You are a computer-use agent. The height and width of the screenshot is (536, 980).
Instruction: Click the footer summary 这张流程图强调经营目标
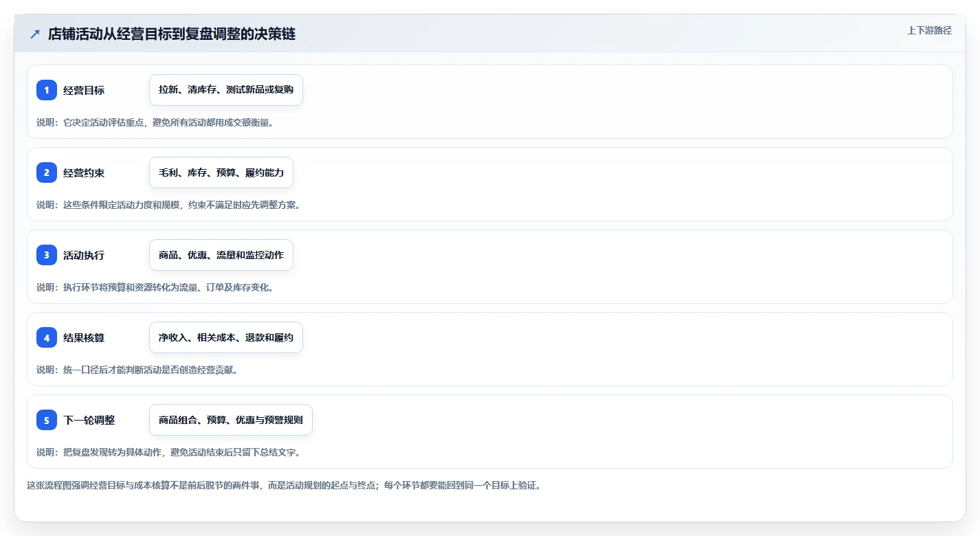(284, 485)
